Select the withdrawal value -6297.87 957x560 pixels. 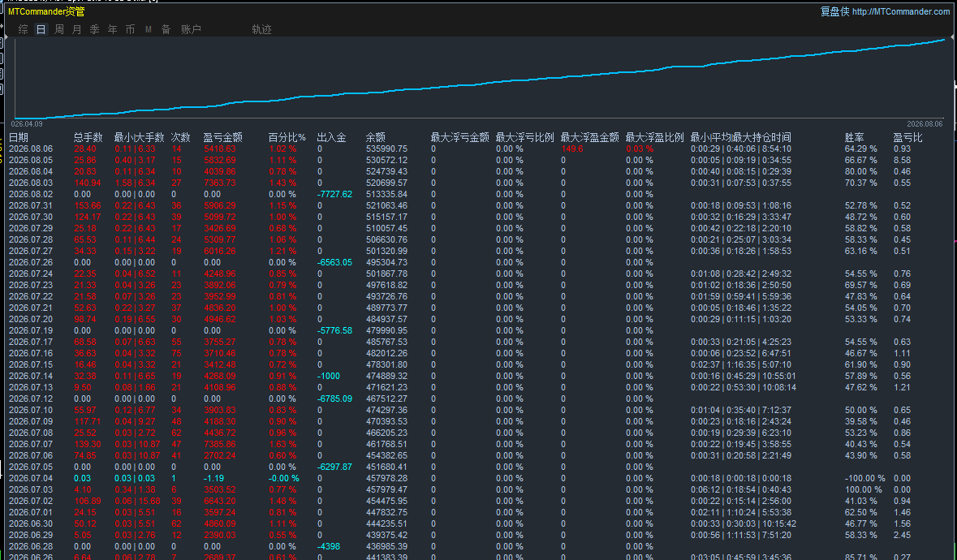pos(334,467)
